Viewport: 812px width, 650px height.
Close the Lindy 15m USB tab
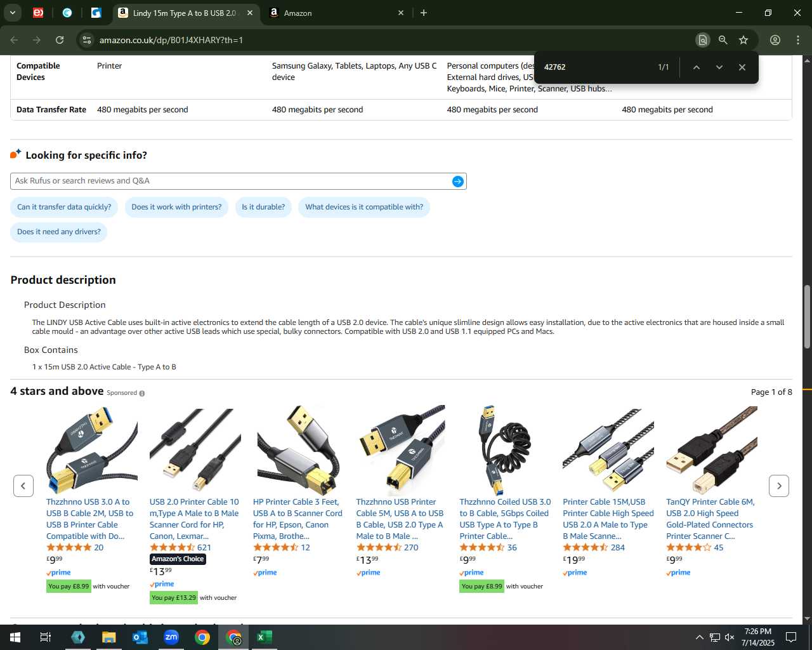(x=250, y=13)
